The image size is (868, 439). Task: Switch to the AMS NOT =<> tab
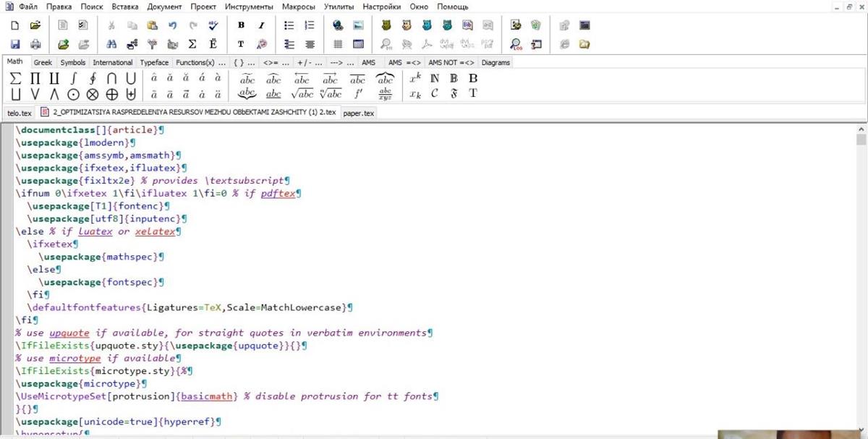click(x=451, y=63)
